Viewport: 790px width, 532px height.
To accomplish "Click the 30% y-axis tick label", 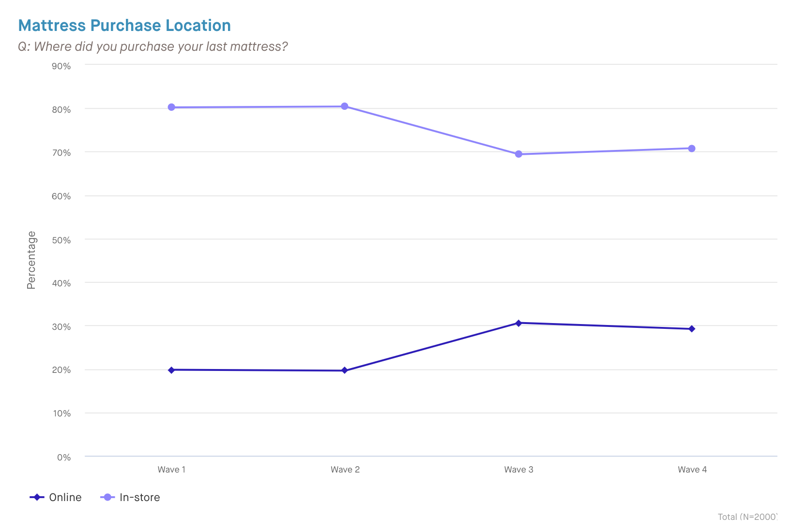I will [x=61, y=327].
